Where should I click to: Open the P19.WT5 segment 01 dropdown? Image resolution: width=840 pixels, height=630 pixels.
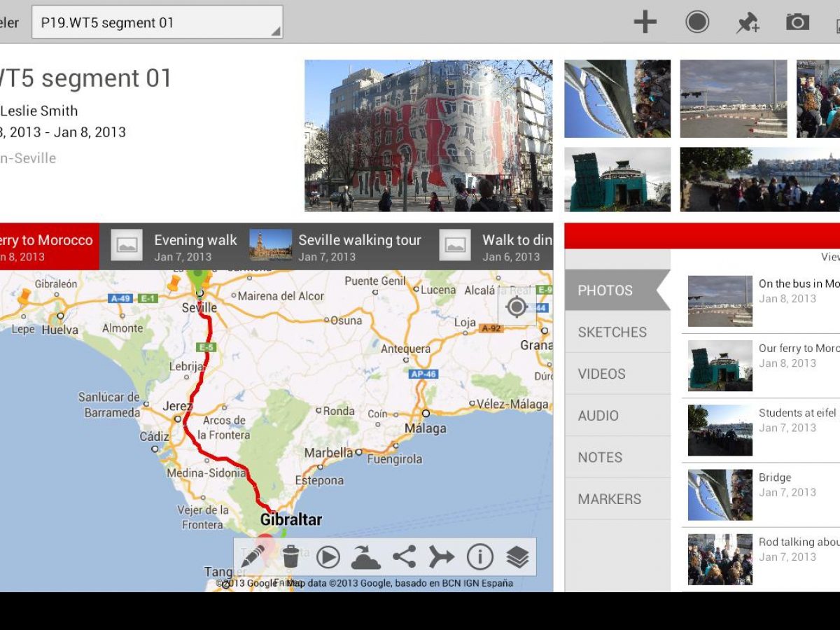pos(157,22)
